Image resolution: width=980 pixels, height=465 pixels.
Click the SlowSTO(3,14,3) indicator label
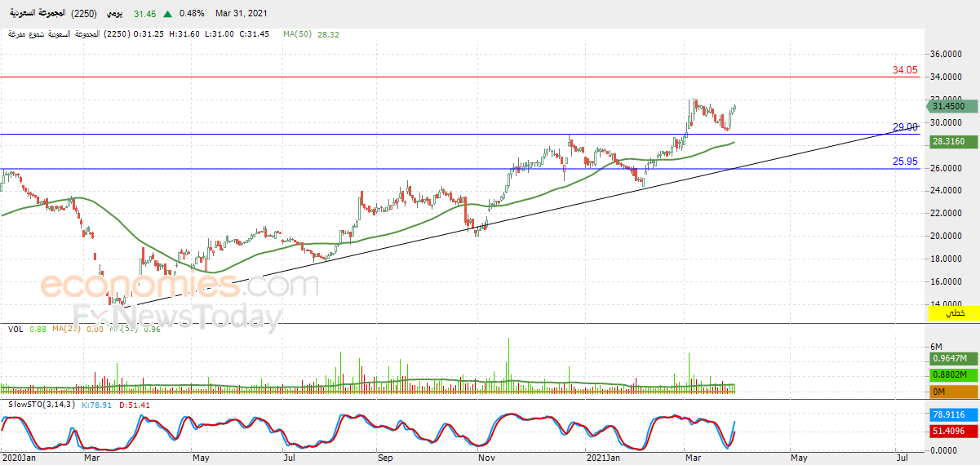pyautogui.click(x=38, y=404)
